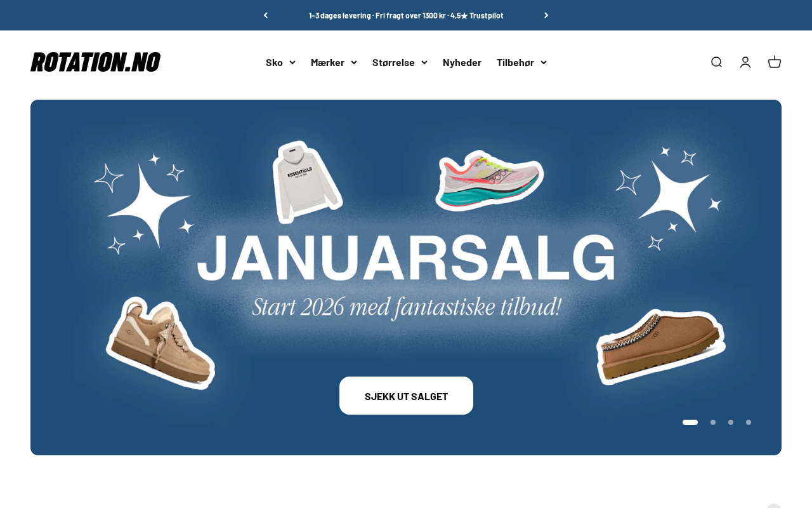Expand the Størrelse dropdown menu
812x508 pixels.
(400, 62)
